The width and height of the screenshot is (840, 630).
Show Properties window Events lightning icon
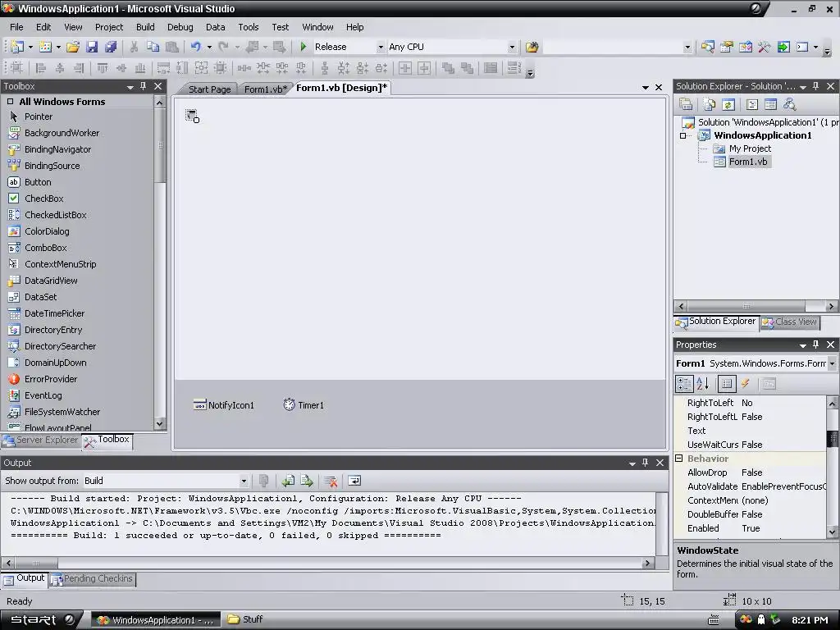pyautogui.click(x=745, y=384)
